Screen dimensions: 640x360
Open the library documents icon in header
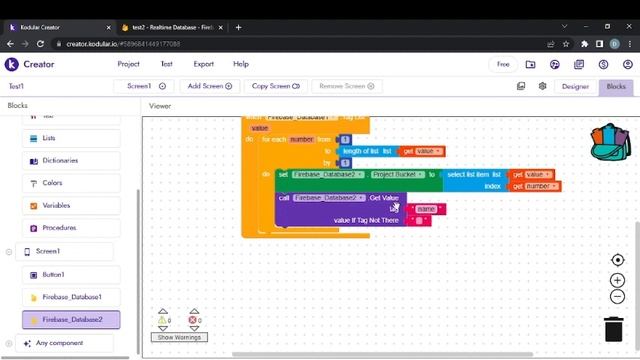click(x=579, y=64)
